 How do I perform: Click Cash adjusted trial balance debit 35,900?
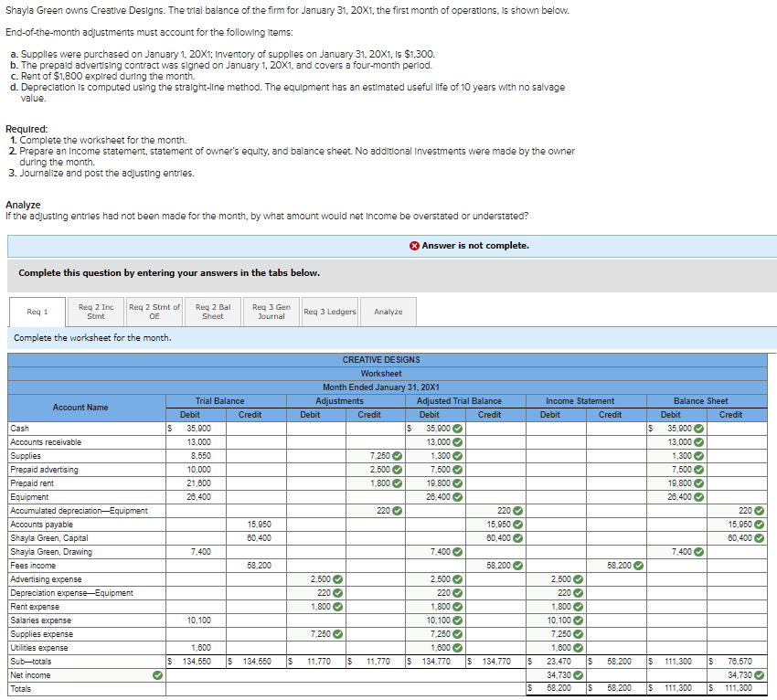(435, 429)
